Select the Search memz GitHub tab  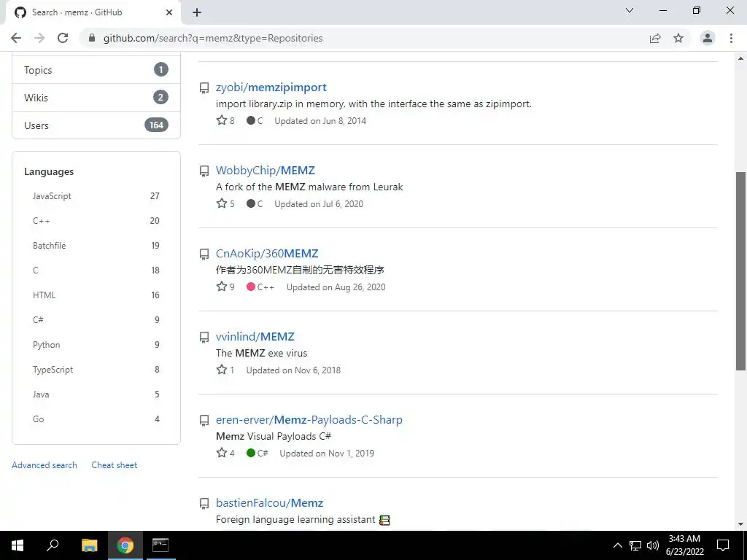(x=93, y=12)
